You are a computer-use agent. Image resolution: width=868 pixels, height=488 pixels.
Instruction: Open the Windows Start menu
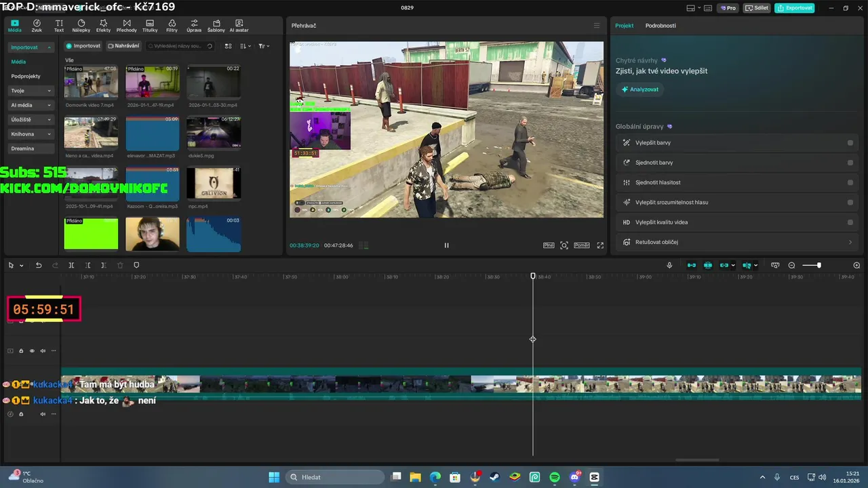pyautogui.click(x=274, y=477)
